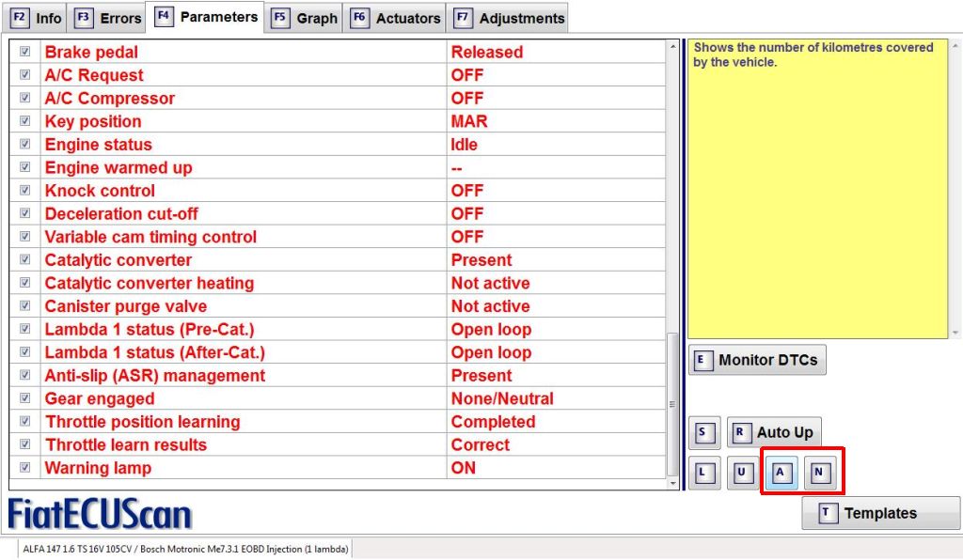
Task: Toggle the A/C Request checkbox
Action: coord(24,75)
